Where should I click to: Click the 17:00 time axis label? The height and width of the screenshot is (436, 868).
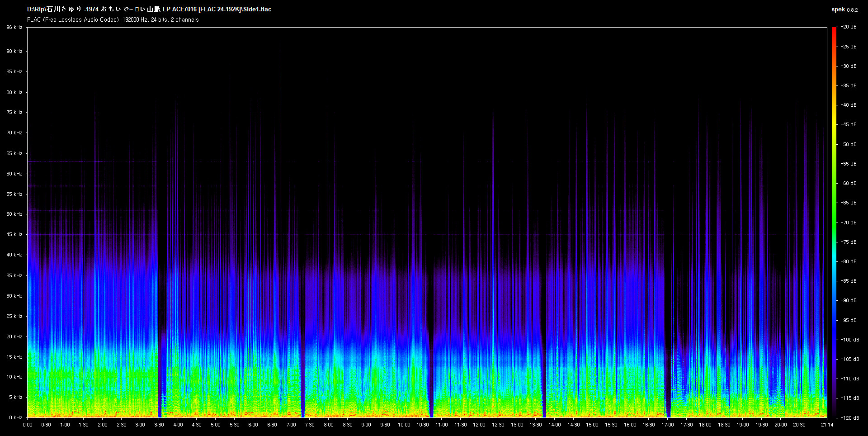tap(668, 425)
